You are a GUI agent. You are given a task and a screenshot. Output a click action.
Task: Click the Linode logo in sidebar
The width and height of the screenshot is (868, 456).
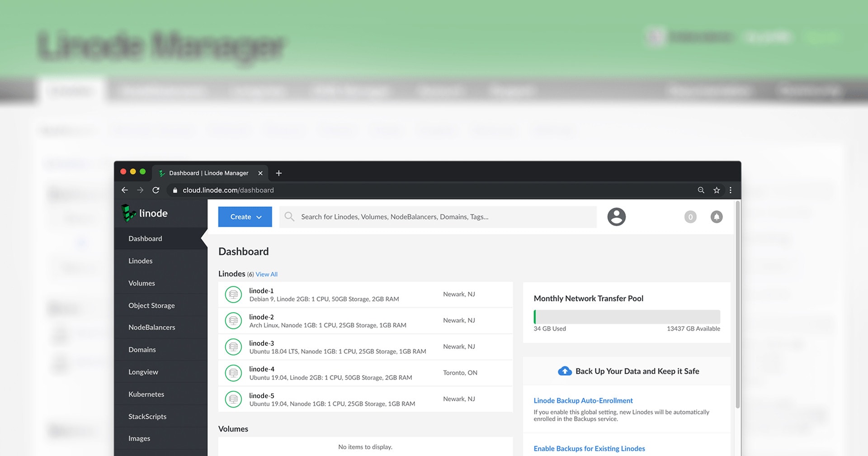point(145,213)
